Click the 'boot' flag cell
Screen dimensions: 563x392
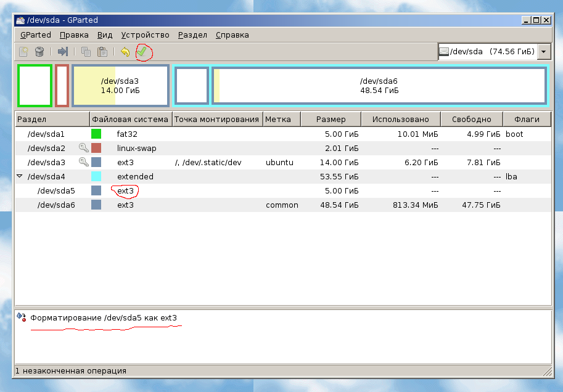click(x=514, y=134)
